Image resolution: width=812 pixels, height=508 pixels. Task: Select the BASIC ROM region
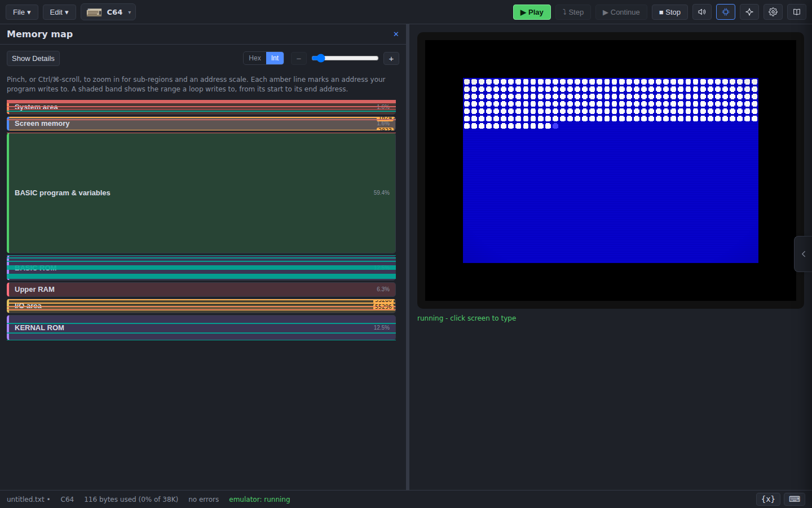coord(201,268)
